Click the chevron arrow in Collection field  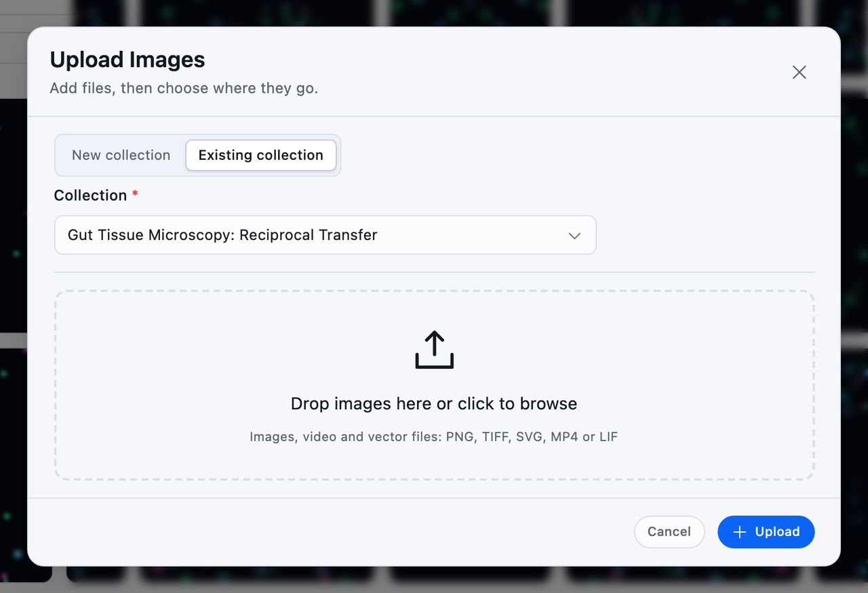[574, 236]
